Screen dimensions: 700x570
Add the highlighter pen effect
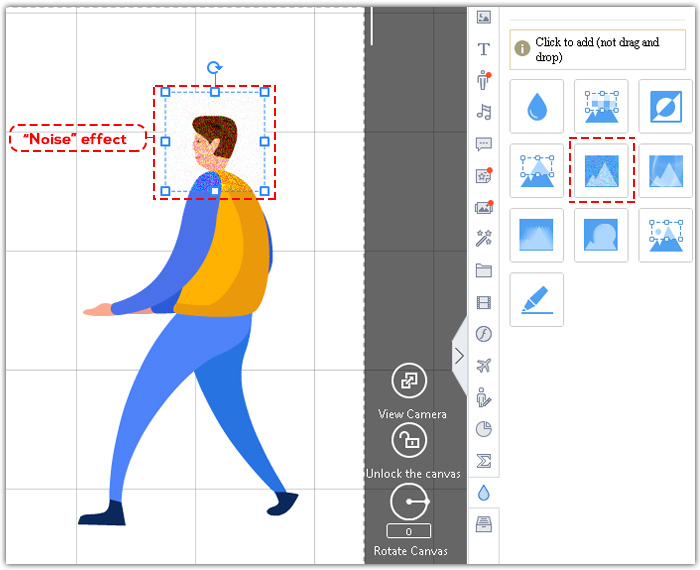click(x=537, y=300)
